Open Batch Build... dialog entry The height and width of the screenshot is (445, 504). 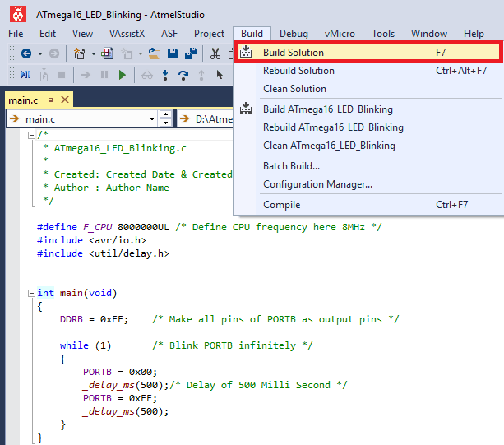pos(368,166)
